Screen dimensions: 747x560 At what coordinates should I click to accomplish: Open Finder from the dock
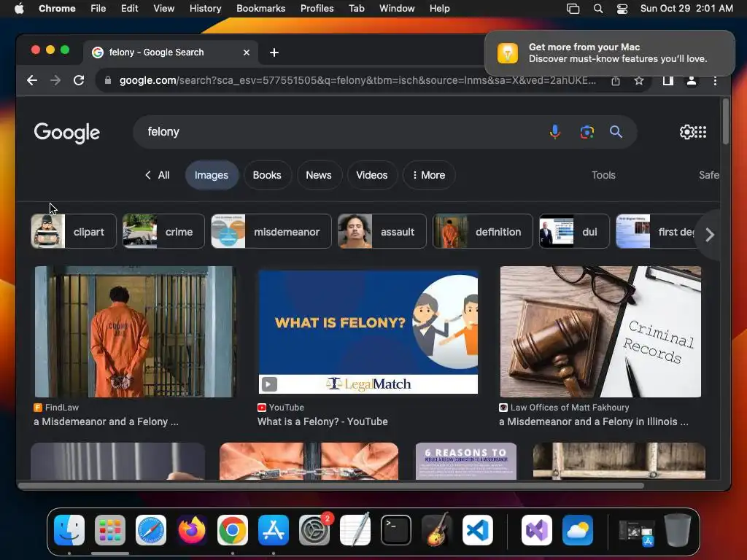pos(69,530)
